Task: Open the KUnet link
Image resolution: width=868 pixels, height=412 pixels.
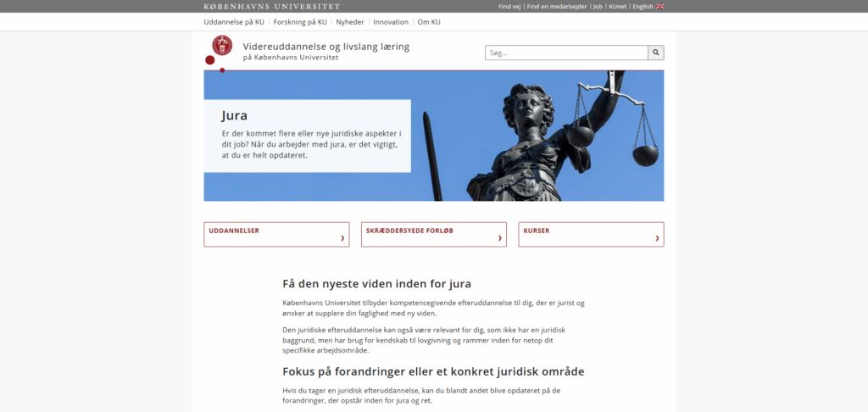Action: click(617, 6)
